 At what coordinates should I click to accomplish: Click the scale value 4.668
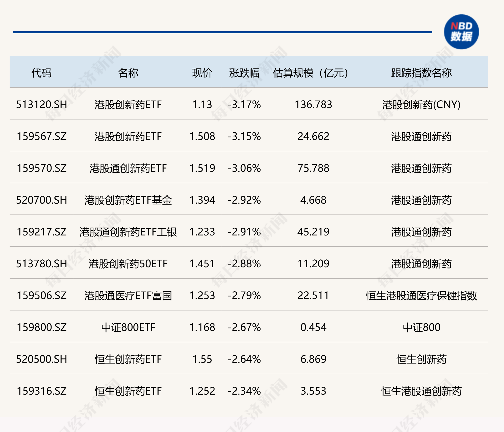tap(313, 200)
